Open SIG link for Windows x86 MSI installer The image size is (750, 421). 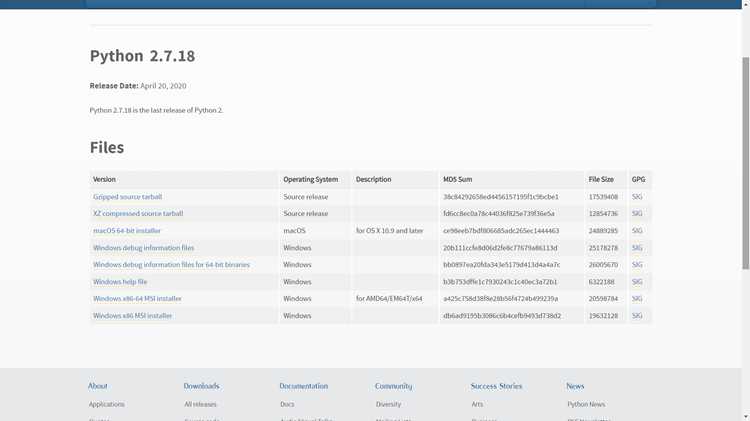[x=637, y=316]
